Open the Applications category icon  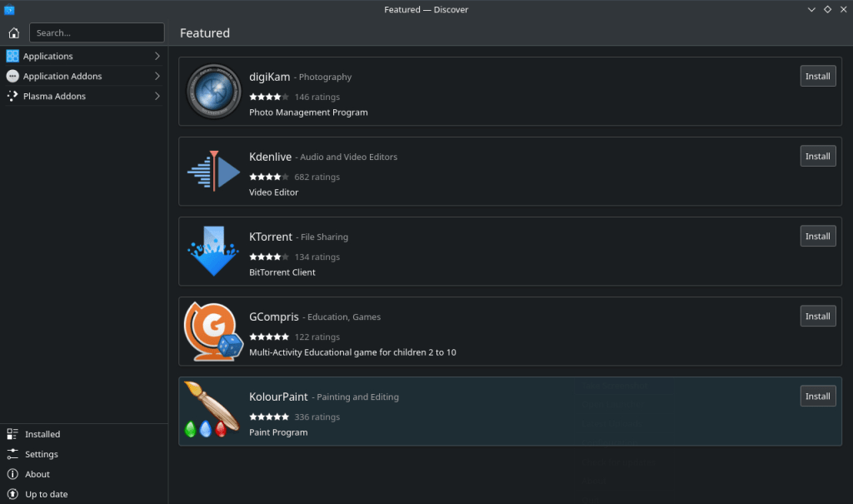pos(12,56)
